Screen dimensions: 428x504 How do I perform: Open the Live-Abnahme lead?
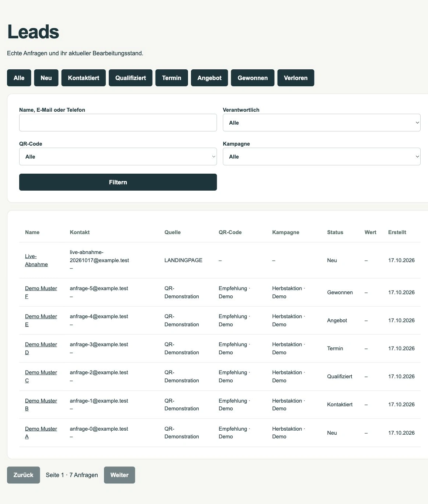[36, 260]
